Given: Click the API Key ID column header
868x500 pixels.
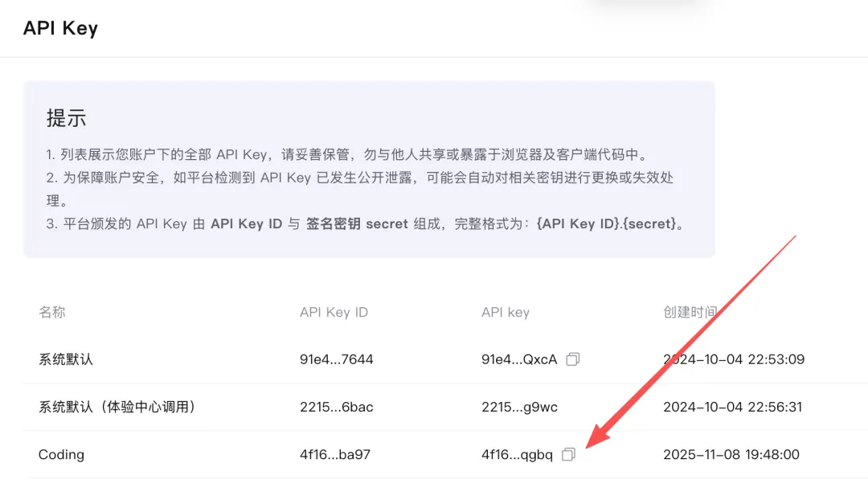Looking at the screenshot, I should click(x=334, y=312).
